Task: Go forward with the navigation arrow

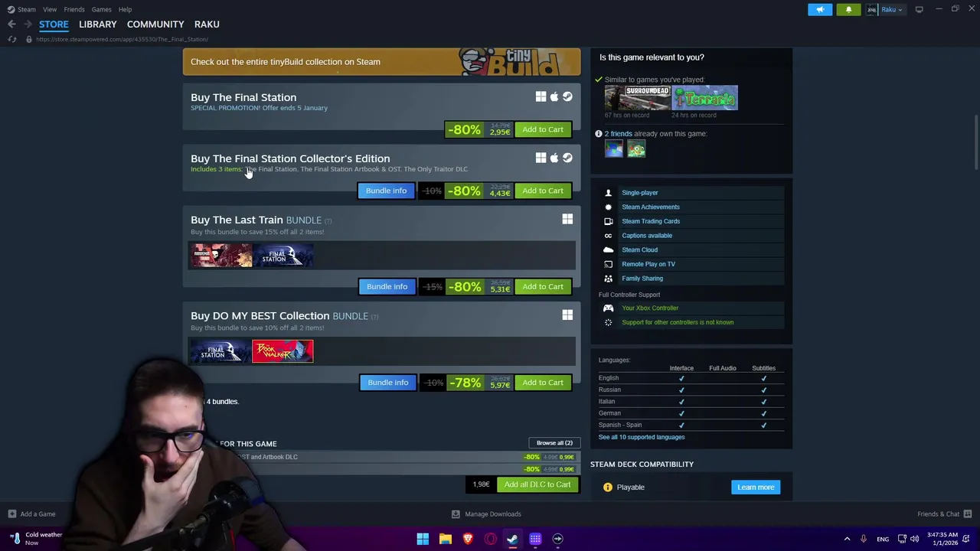Action: (27, 24)
